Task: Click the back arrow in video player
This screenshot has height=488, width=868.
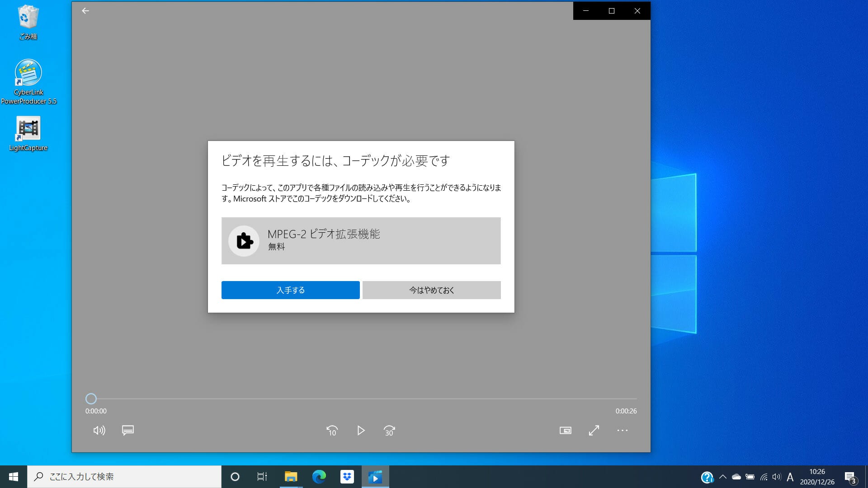Action: point(85,11)
